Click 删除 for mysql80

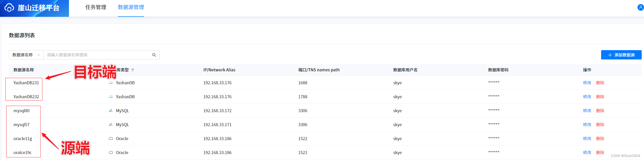pos(600,111)
